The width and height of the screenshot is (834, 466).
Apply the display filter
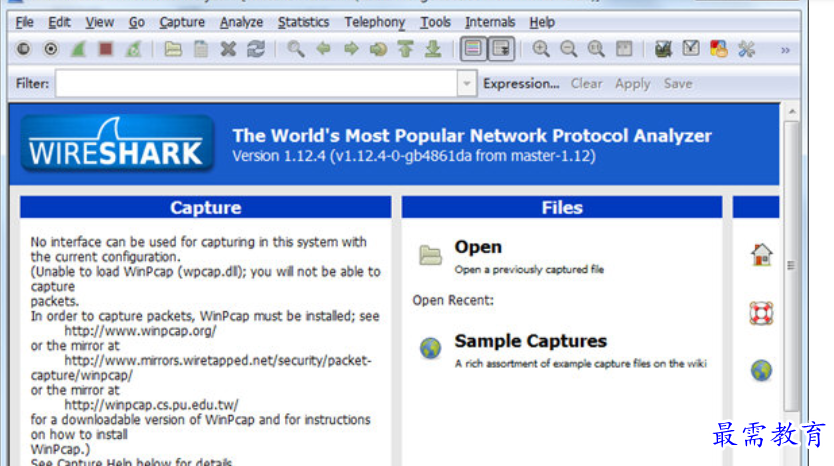tap(633, 84)
